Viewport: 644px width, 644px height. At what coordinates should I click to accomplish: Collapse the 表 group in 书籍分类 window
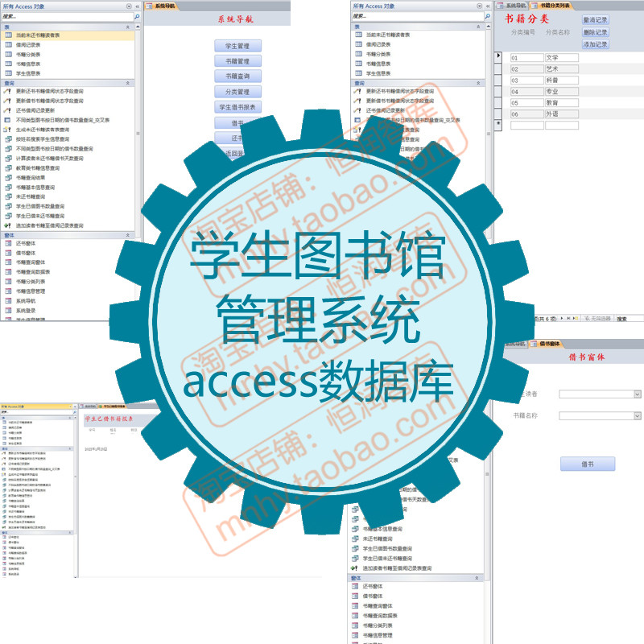(478, 27)
